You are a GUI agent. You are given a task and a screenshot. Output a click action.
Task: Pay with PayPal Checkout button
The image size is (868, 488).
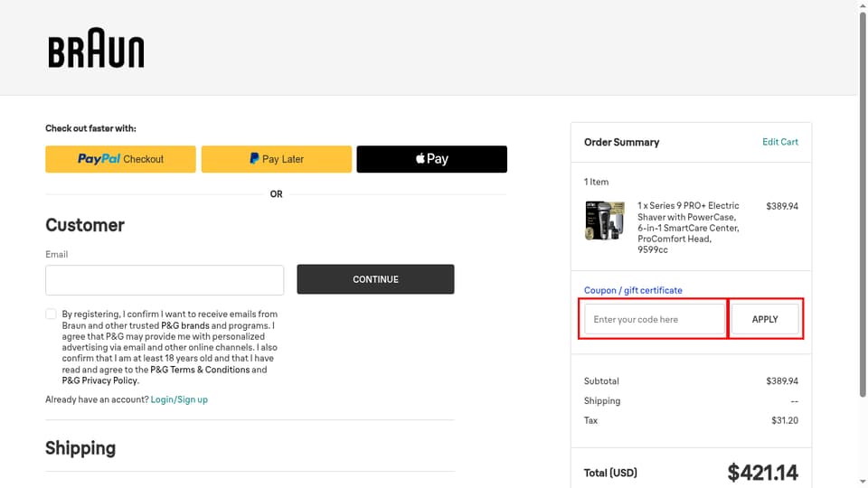120,159
